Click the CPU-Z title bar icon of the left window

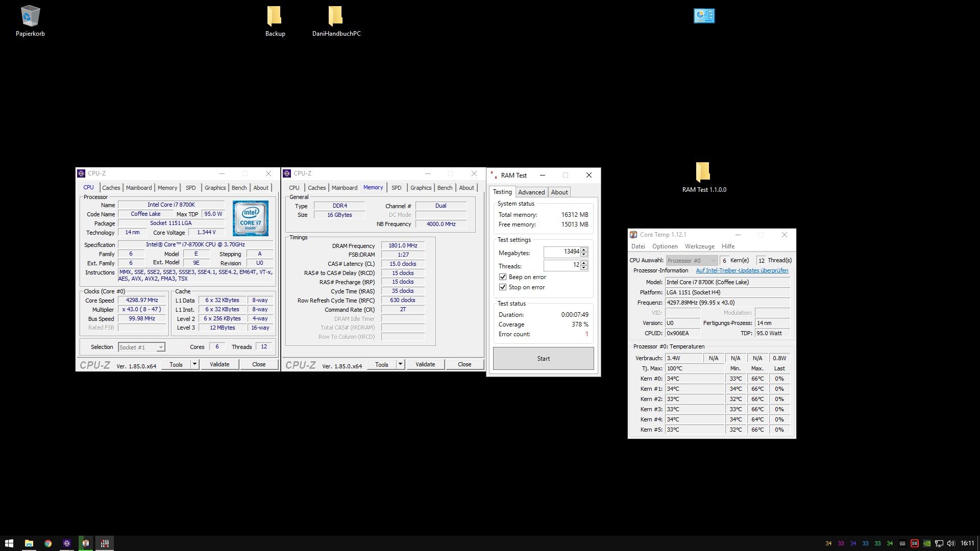pyautogui.click(x=81, y=173)
